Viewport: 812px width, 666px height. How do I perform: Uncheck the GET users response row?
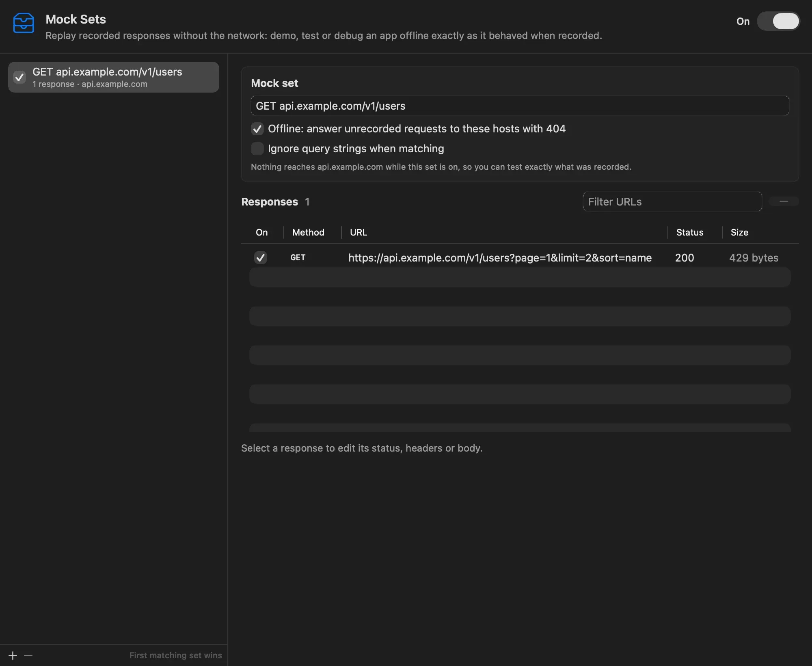[x=261, y=257]
